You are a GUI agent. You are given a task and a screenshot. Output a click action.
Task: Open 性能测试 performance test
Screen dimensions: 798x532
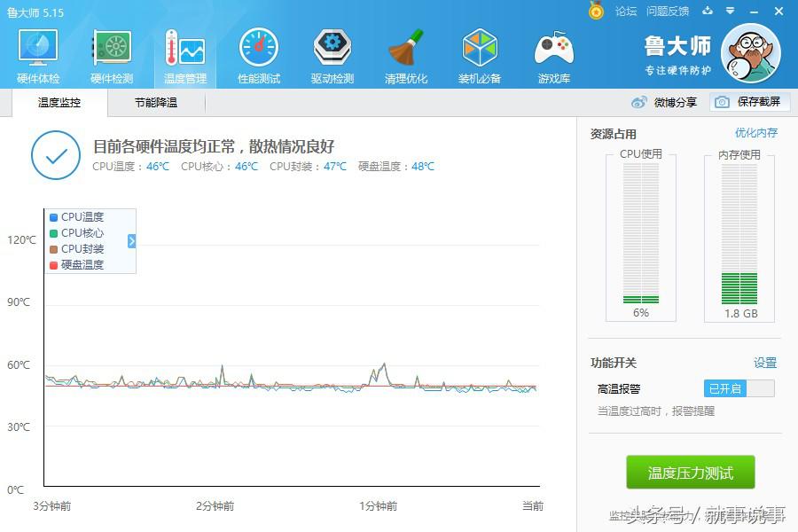point(258,53)
